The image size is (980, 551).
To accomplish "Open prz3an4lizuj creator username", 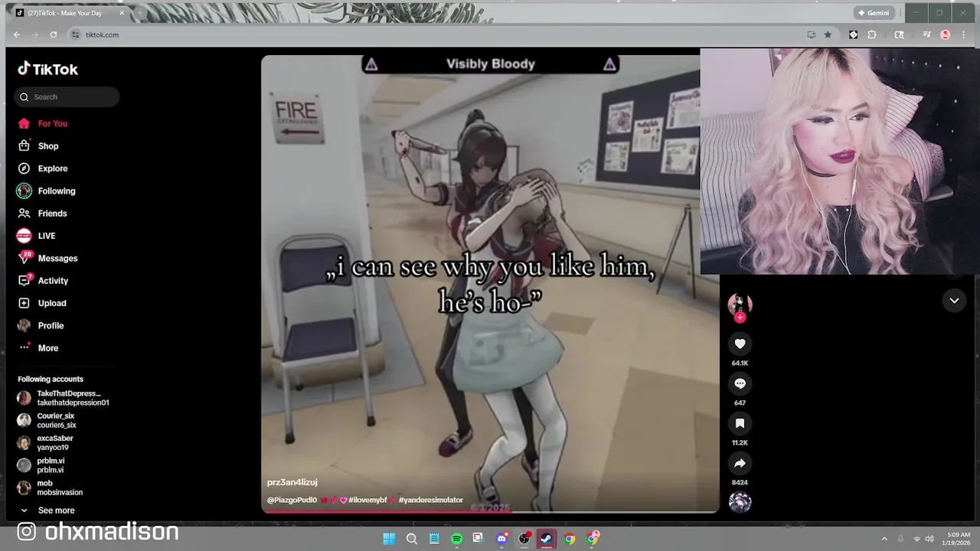I will tap(292, 482).
